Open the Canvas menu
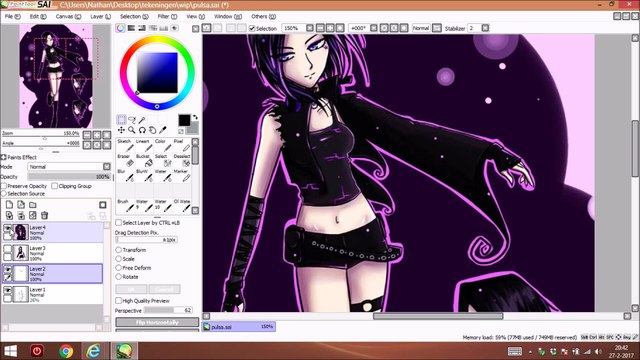640x360 pixels. tap(68, 16)
